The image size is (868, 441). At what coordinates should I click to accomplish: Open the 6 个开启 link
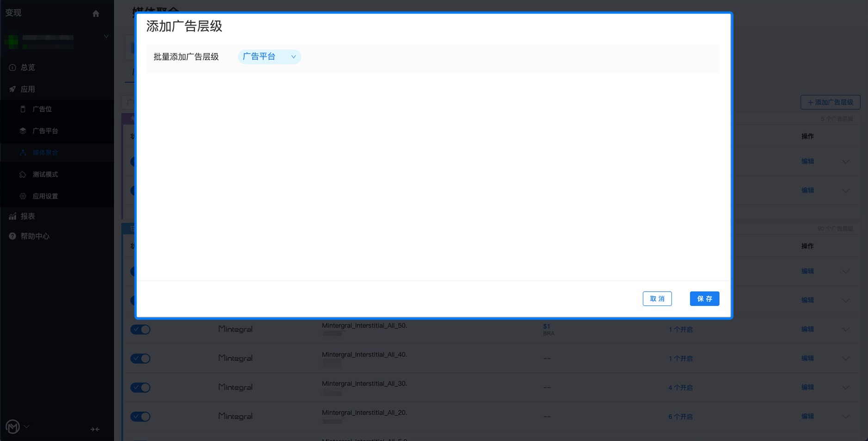[680, 417]
